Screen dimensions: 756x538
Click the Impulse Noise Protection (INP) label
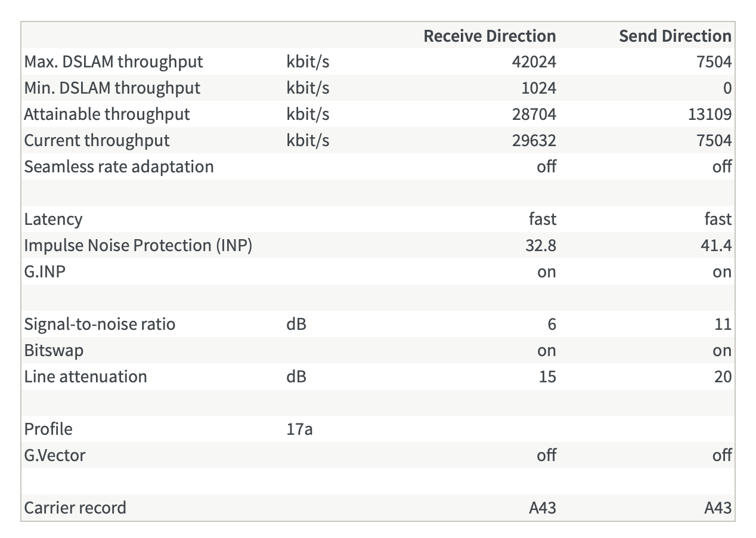click(138, 245)
